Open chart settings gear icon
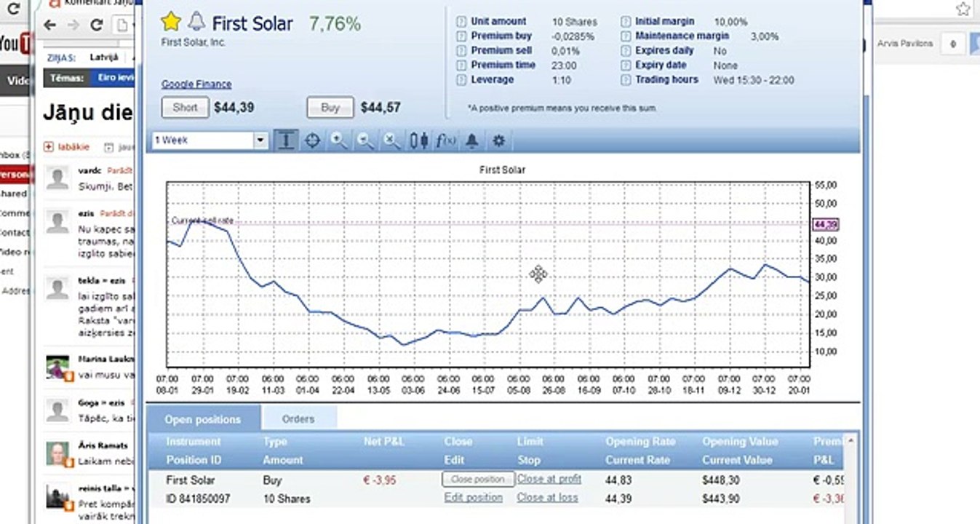Image resolution: width=980 pixels, height=524 pixels. pyautogui.click(x=498, y=140)
